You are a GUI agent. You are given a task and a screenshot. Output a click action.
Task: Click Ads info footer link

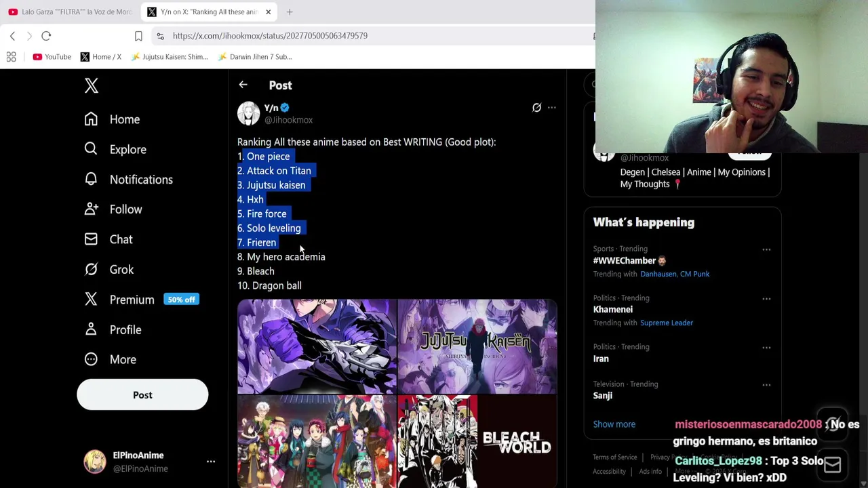click(x=650, y=472)
